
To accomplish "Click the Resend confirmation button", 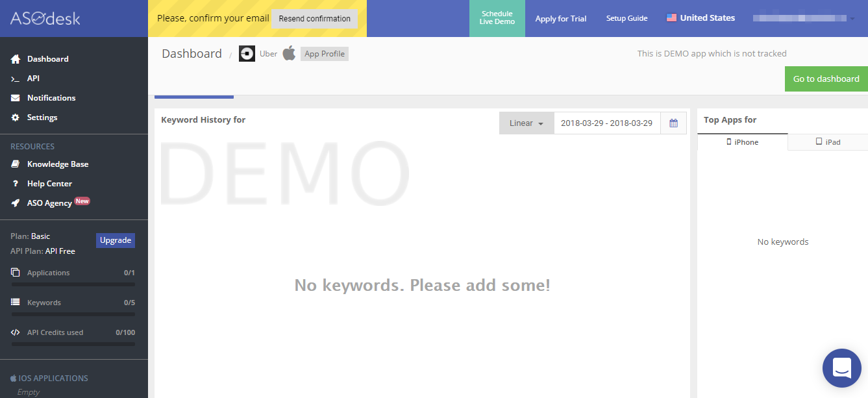I will tap(314, 19).
